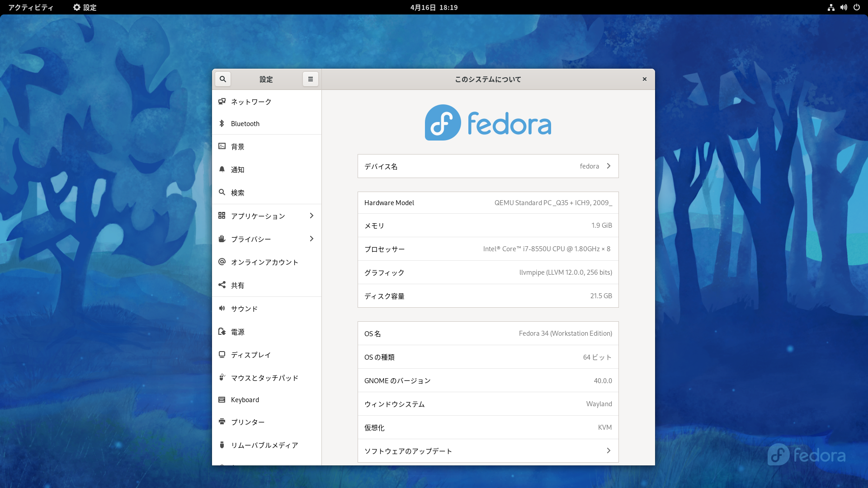
Task: Click the bell icon for 通知
Action: click(222, 169)
